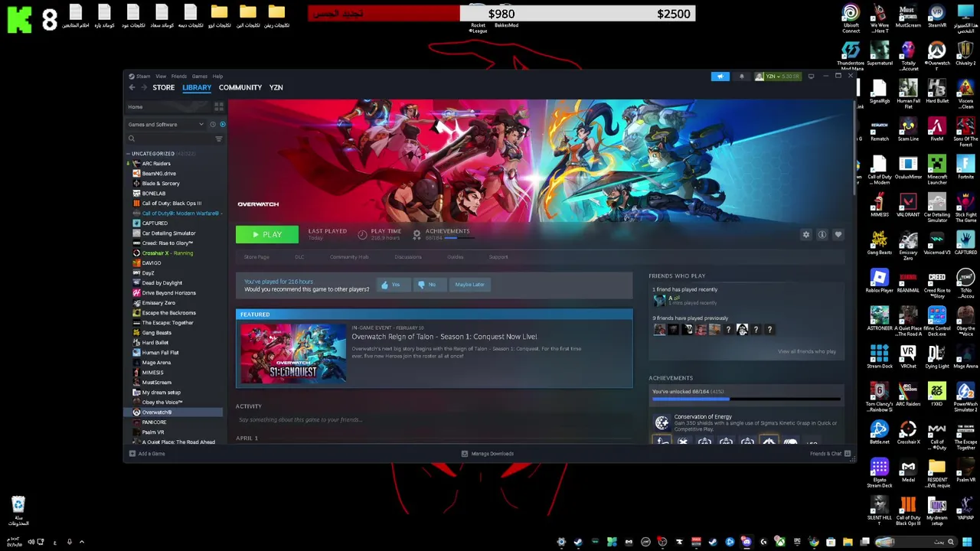Viewport: 980px width, 551px height.
Task: Open Steam notifications bell
Action: coord(741,77)
